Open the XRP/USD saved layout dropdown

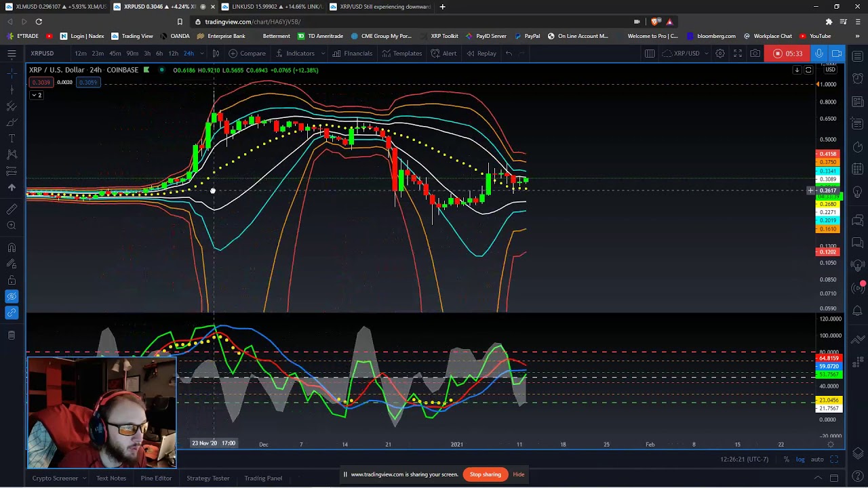click(x=686, y=54)
